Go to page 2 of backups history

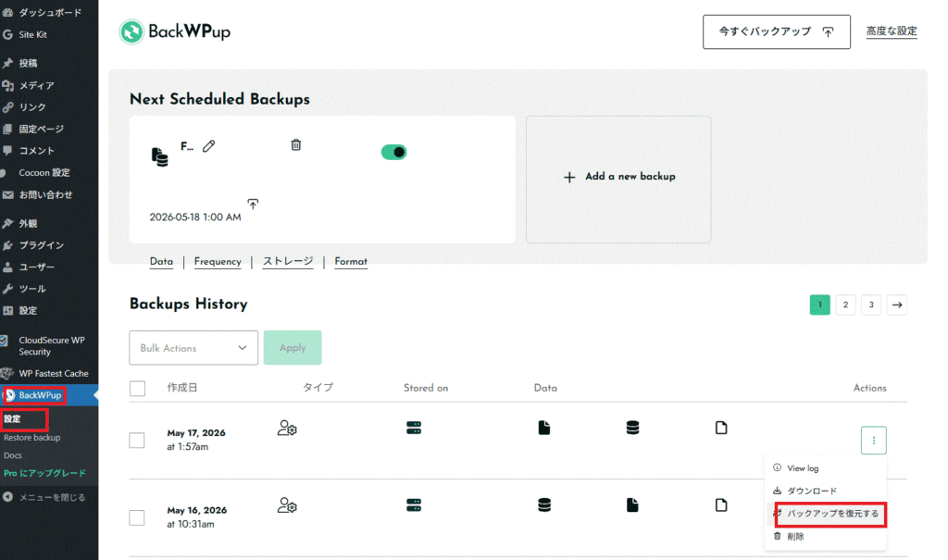pos(845,305)
